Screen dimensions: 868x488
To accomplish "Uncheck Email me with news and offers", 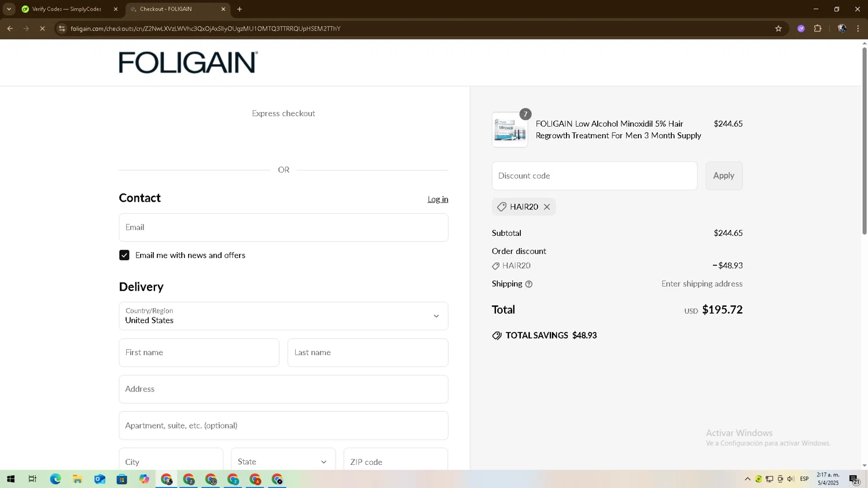I will [x=124, y=255].
